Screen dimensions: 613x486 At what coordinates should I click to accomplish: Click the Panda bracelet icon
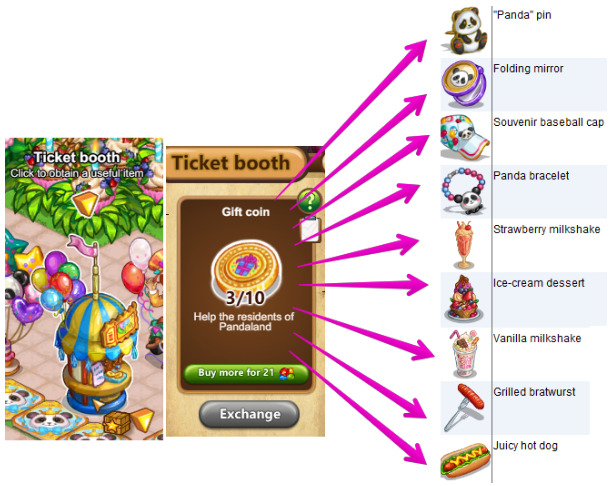(x=464, y=191)
